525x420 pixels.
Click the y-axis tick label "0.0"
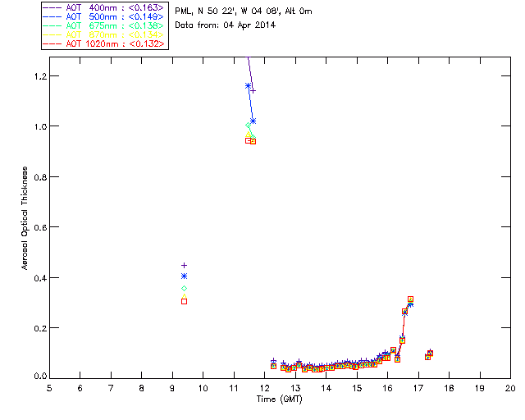(40, 377)
